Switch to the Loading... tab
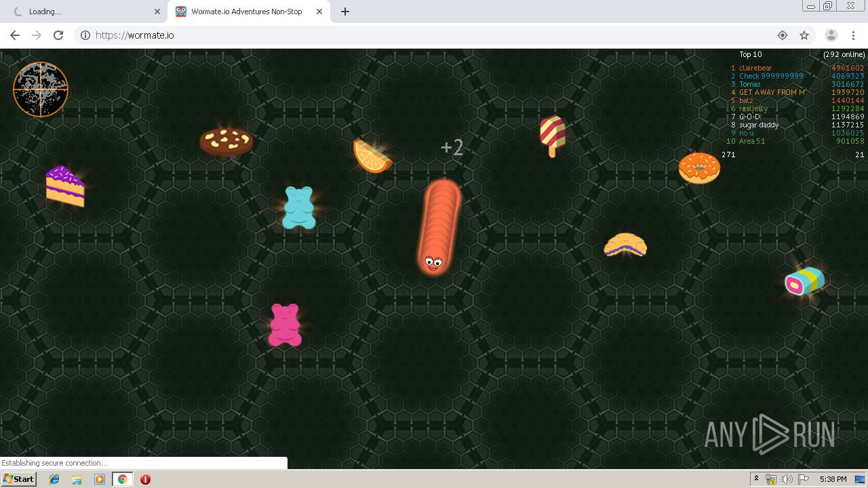This screenshot has height=488, width=868. (x=85, y=12)
